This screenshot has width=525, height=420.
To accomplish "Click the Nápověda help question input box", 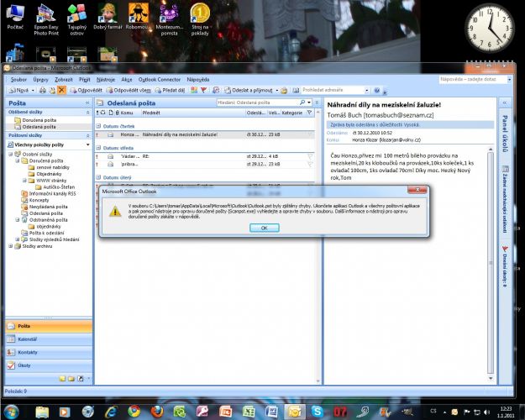I will click(x=473, y=79).
